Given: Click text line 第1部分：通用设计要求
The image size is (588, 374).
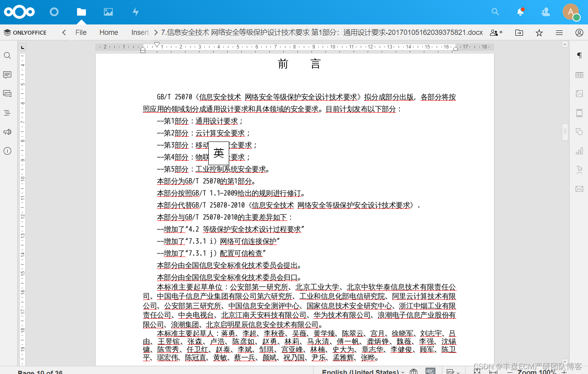Looking at the screenshot, I should tap(199, 121).
